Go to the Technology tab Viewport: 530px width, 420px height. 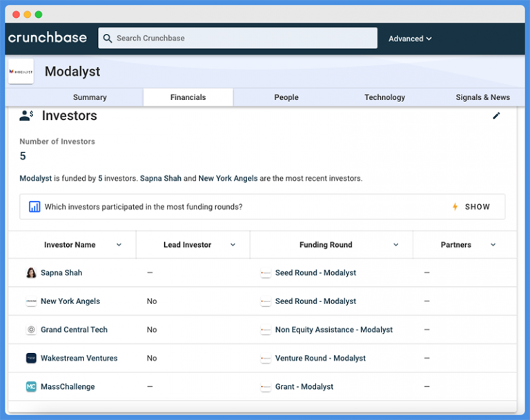pos(384,97)
